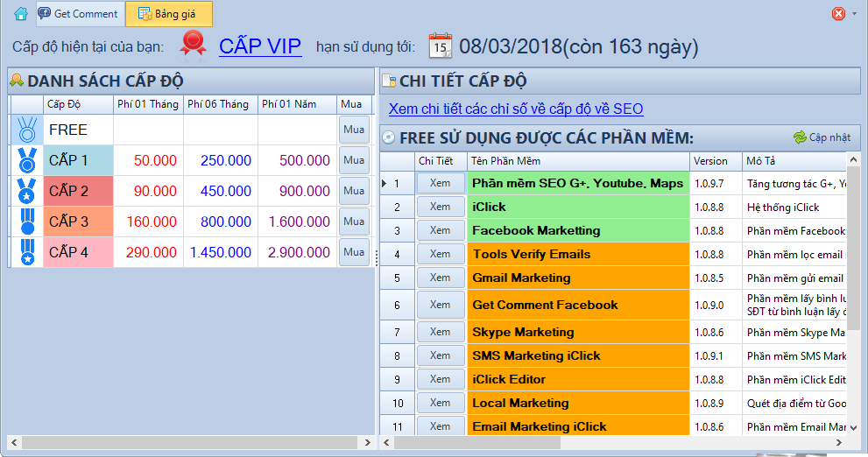The image size is (868, 457).
Task: Open the SEO level details link
Action: click(x=516, y=109)
